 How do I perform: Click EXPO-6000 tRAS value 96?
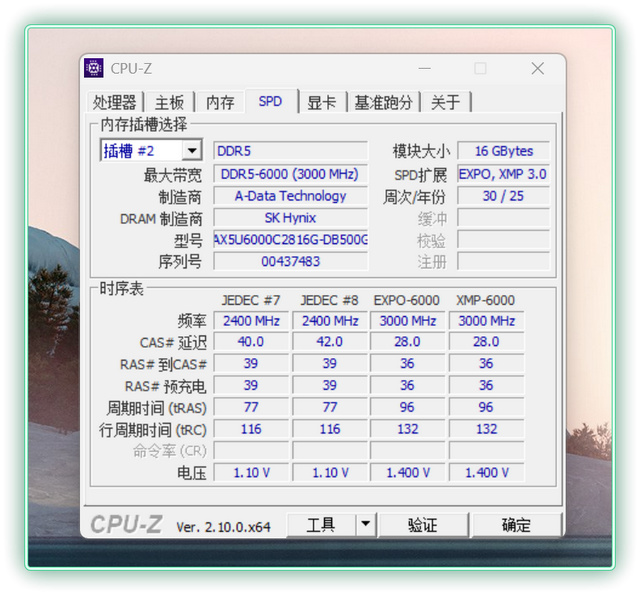point(408,407)
